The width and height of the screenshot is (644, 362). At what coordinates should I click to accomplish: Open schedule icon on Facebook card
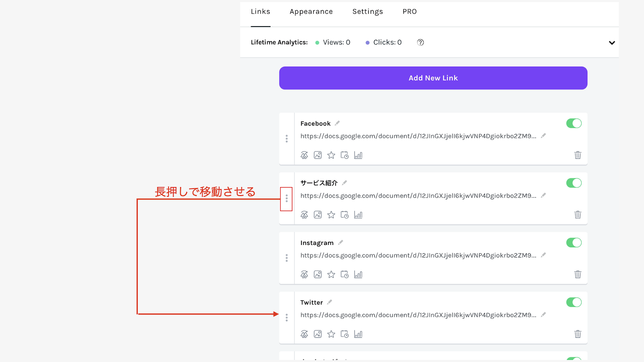345,155
